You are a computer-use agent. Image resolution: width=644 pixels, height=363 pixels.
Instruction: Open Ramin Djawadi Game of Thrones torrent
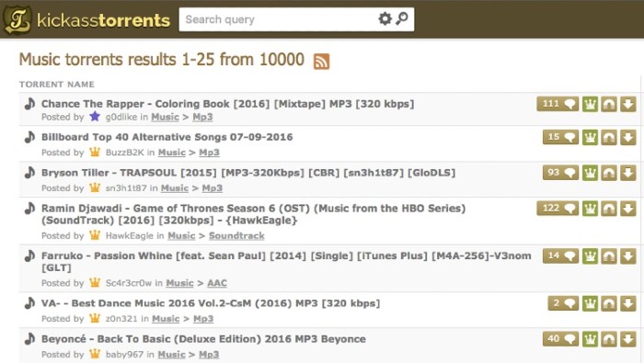(253, 214)
